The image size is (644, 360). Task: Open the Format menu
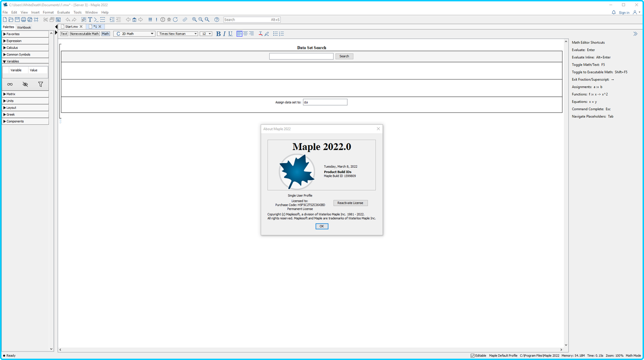[x=48, y=12]
